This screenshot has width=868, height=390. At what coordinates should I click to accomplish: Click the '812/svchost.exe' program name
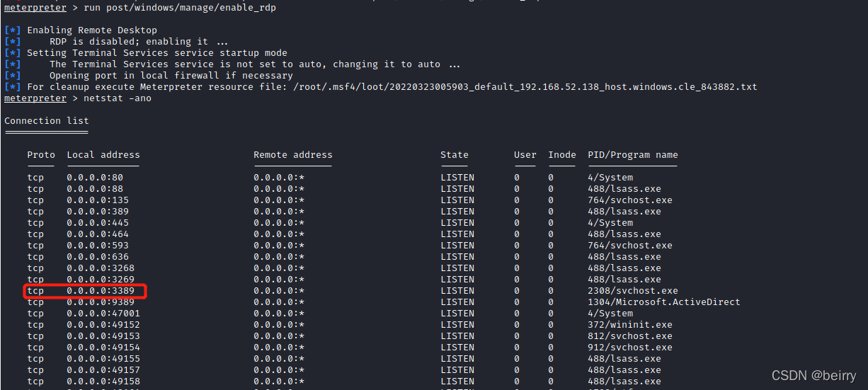point(630,335)
